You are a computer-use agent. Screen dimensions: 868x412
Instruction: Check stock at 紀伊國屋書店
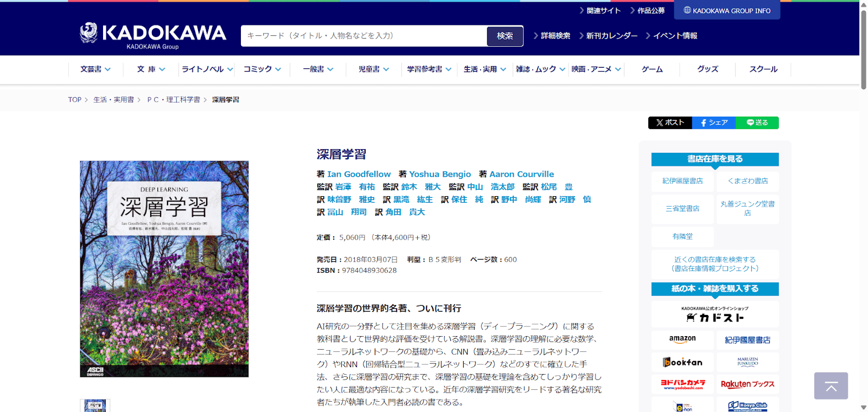(x=682, y=181)
